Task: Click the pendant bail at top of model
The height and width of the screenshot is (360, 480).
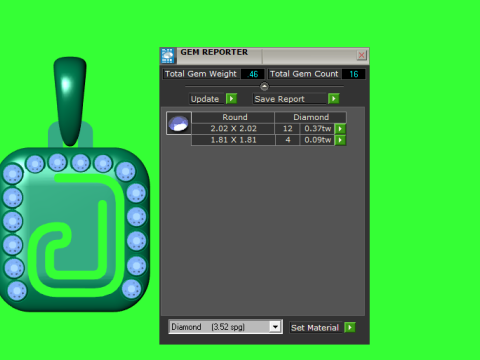Action: [70, 101]
